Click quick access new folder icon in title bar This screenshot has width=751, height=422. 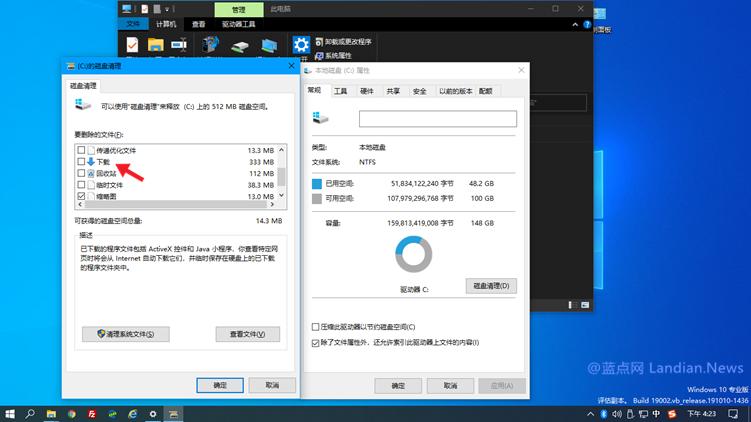pyautogui.click(x=157, y=9)
